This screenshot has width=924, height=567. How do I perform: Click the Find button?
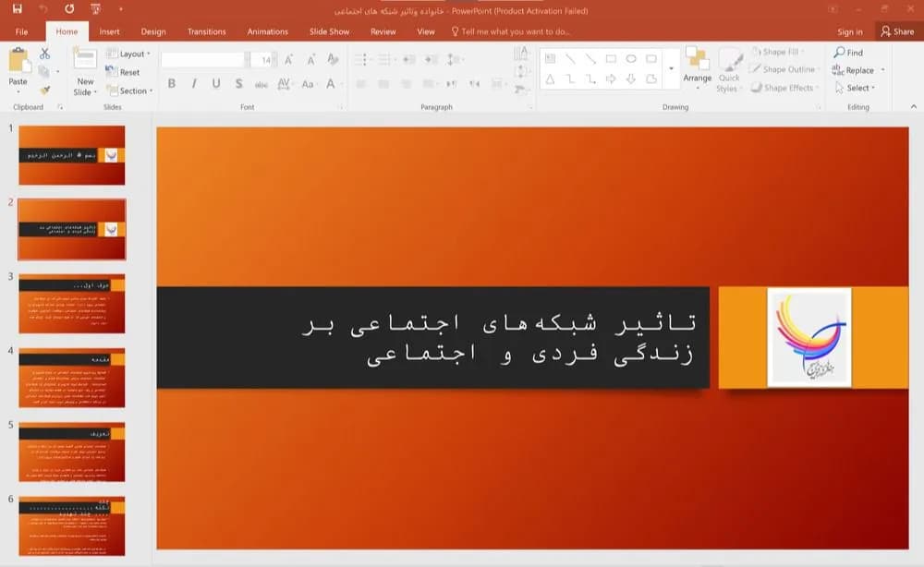(x=848, y=53)
